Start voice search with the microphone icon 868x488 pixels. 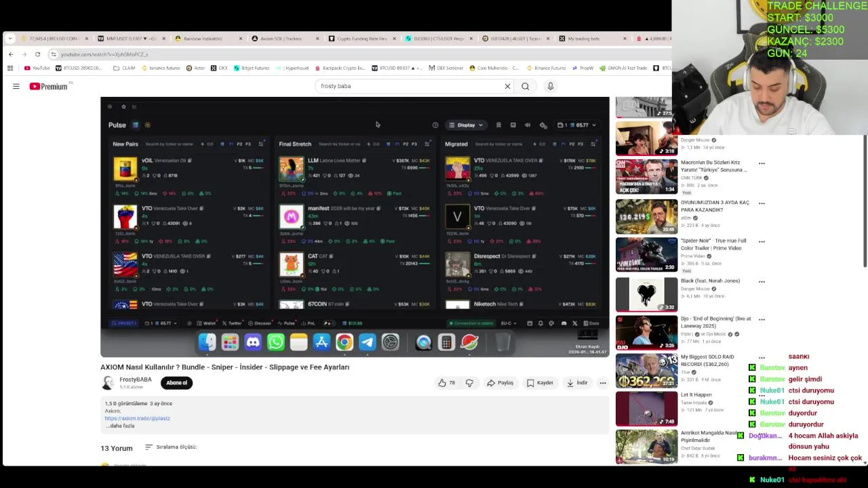(x=551, y=86)
